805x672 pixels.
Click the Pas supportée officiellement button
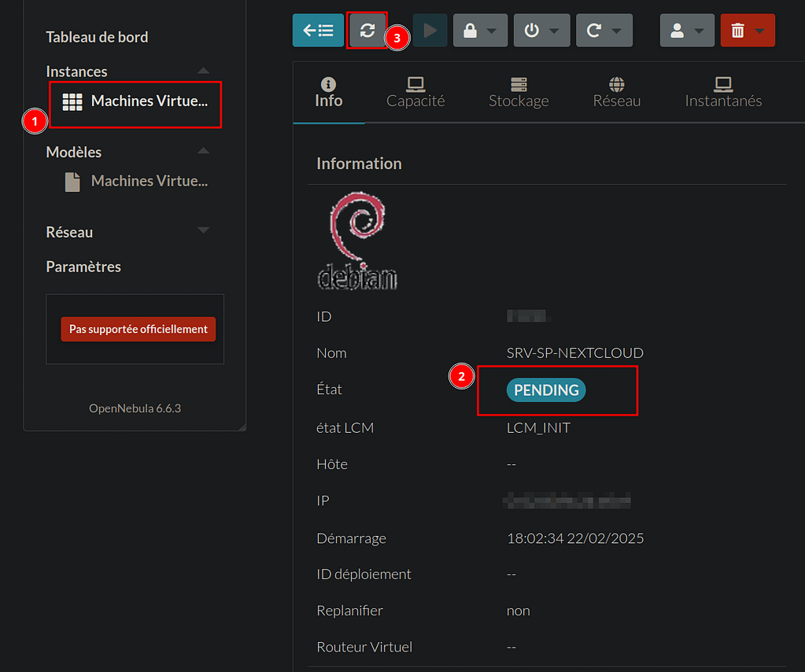[x=138, y=329]
